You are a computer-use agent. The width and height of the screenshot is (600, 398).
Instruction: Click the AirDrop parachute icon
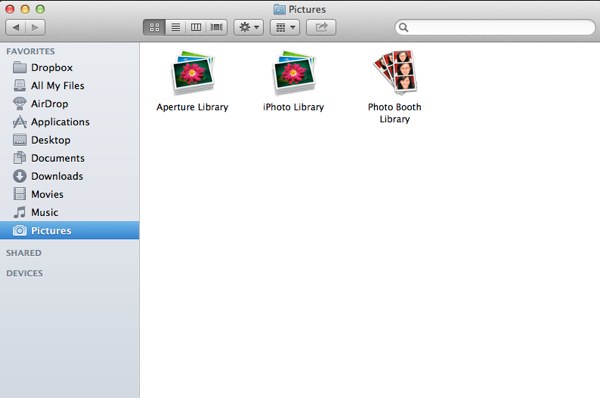(x=20, y=103)
